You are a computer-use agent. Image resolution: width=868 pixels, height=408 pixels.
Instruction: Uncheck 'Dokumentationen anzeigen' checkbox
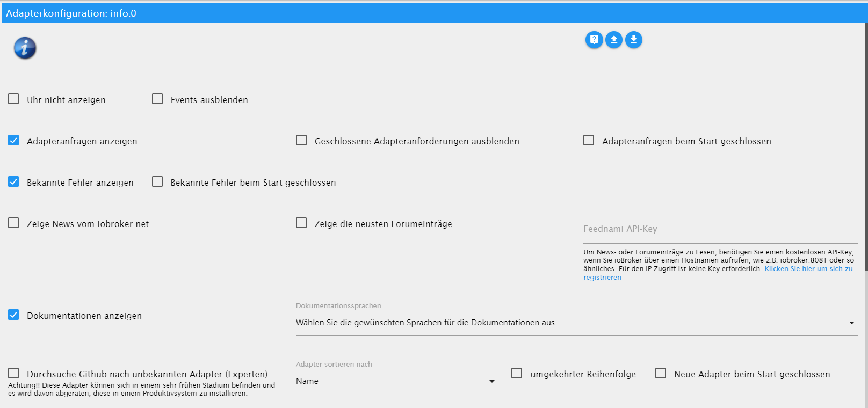coord(14,315)
